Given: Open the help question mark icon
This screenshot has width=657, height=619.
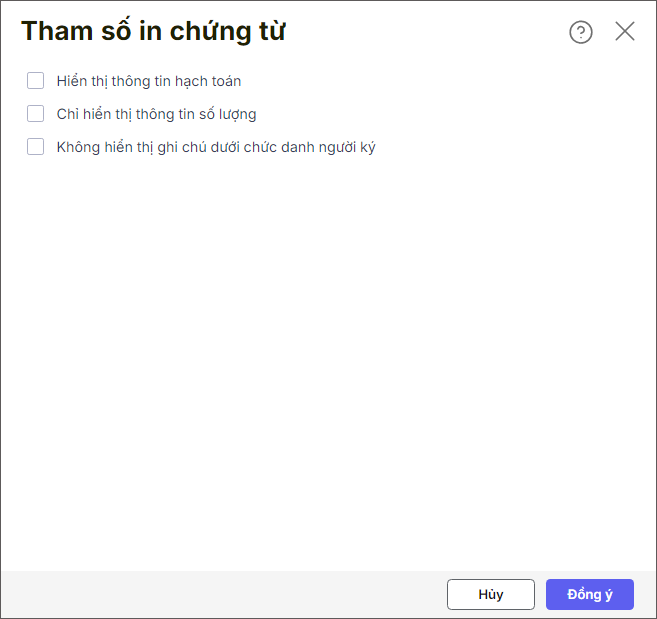Looking at the screenshot, I should tap(581, 32).
